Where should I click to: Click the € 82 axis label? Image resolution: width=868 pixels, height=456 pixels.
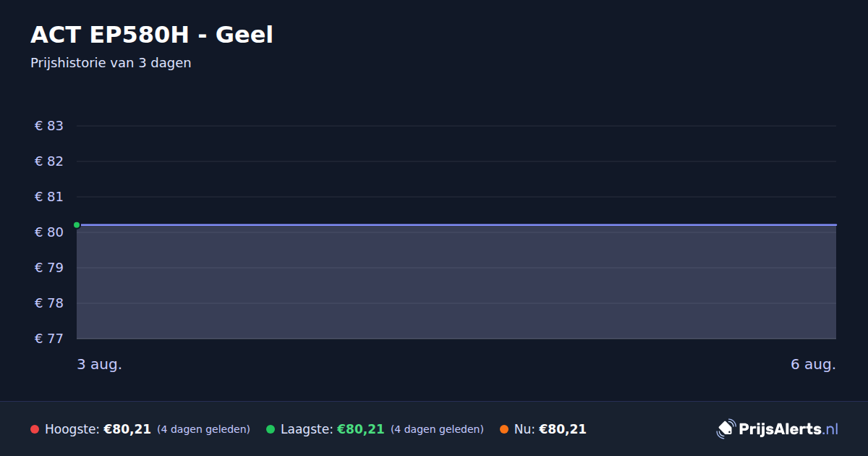[x=49, y=161]
